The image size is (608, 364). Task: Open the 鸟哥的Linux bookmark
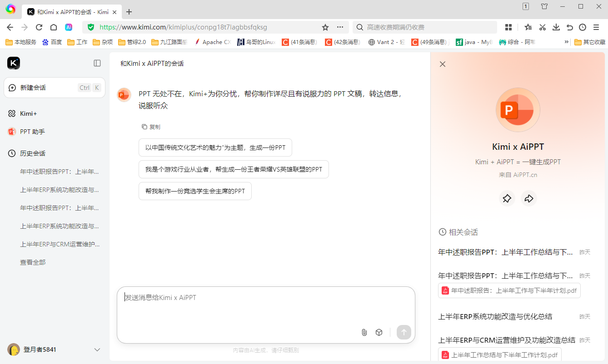pos(256,42)
